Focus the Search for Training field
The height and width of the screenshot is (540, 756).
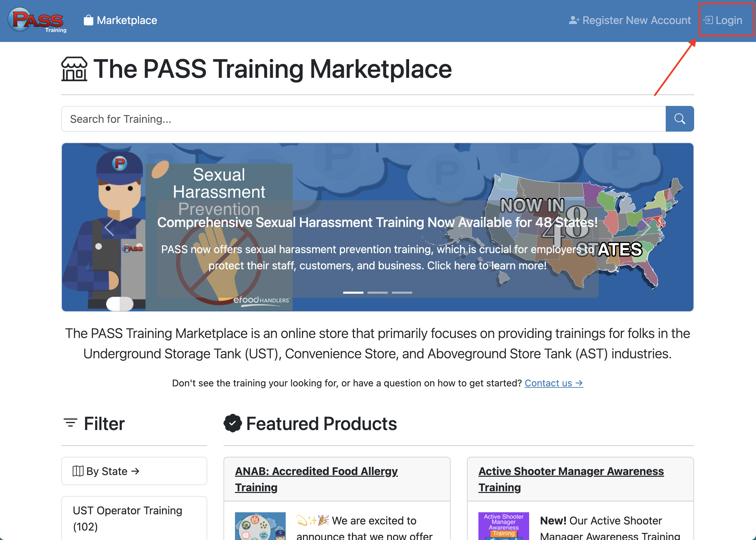point(363,119)
